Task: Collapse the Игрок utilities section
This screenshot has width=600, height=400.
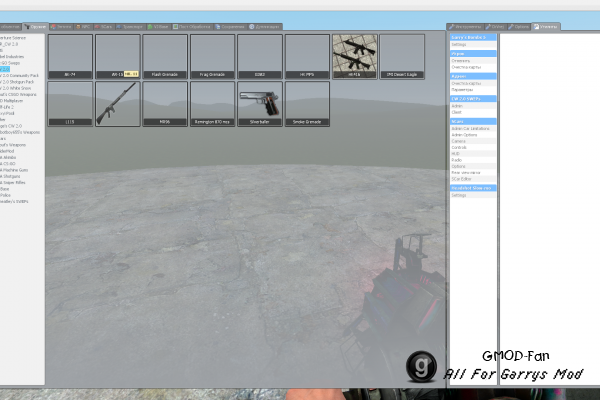Action: (x=473, y=54)
